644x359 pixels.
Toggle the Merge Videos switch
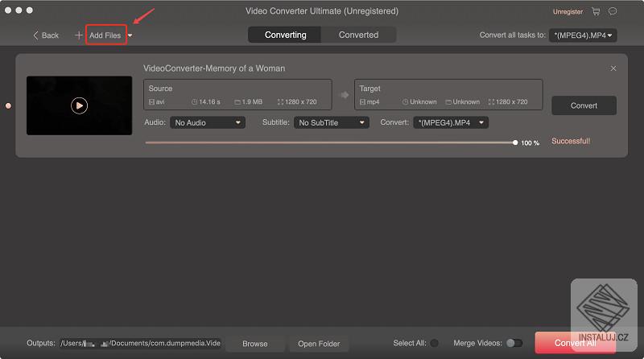coord(514,343)
